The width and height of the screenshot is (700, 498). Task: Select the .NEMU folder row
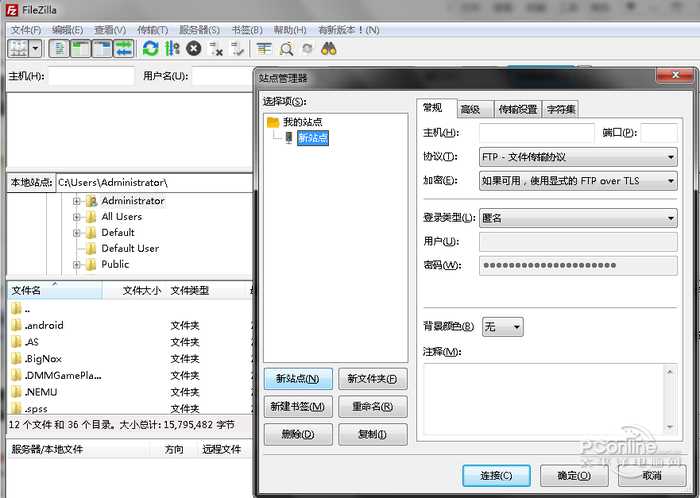(x=129, y=392)
